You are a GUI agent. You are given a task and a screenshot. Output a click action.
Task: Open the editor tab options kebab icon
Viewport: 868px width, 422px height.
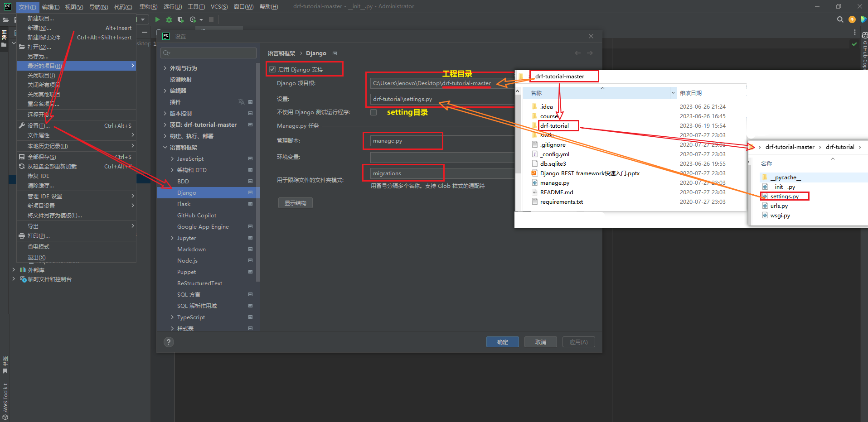pos(855,32)
